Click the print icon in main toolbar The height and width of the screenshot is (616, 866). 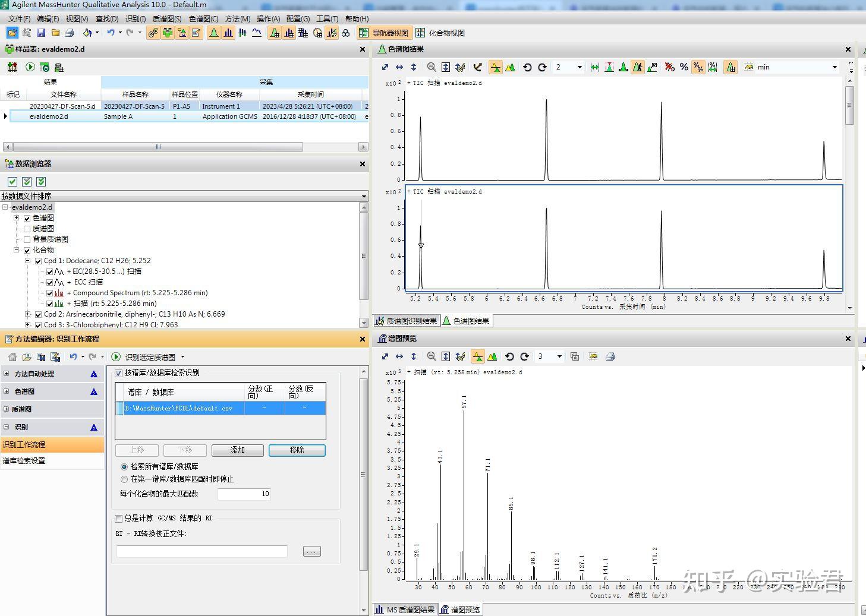[70, 33]
